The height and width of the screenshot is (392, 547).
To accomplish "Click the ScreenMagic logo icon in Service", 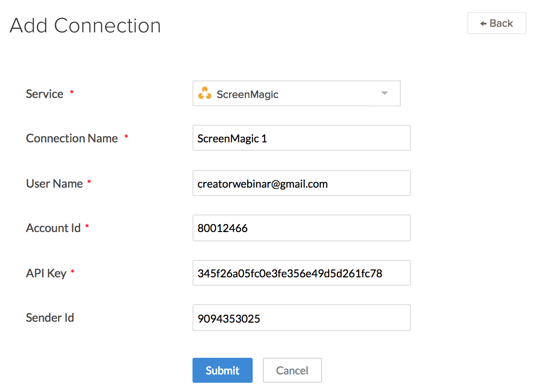I will point(204,94).
